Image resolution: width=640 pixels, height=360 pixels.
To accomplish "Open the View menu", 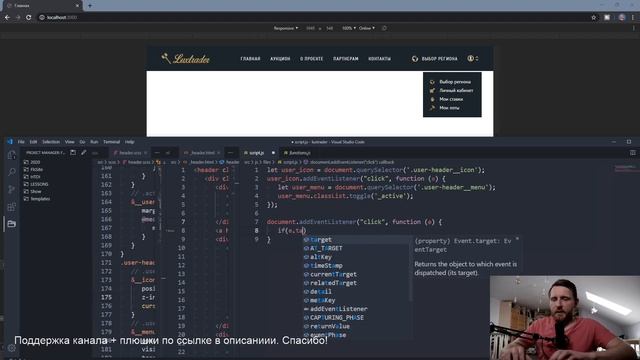I will pyautogui.click(x=70, y=142).
